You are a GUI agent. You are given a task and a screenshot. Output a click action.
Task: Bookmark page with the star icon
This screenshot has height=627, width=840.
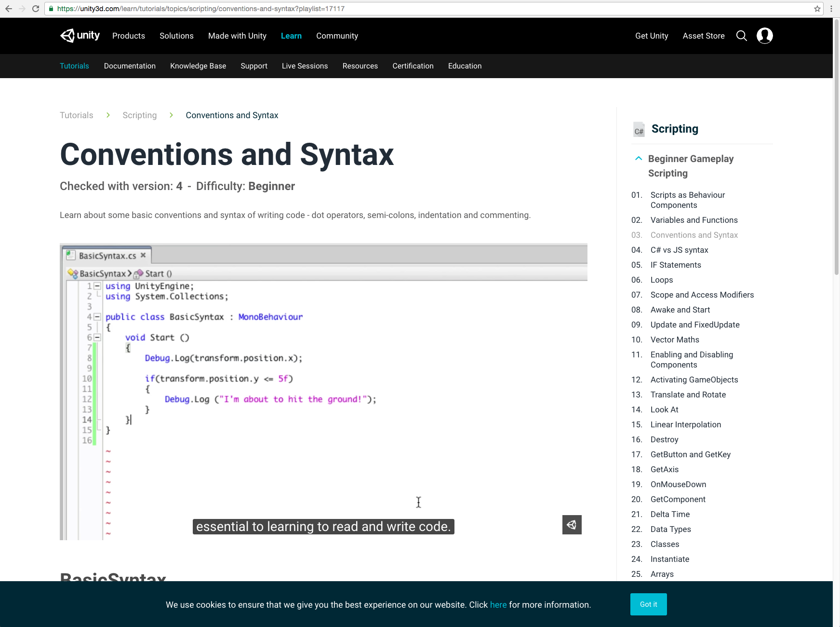817,9
